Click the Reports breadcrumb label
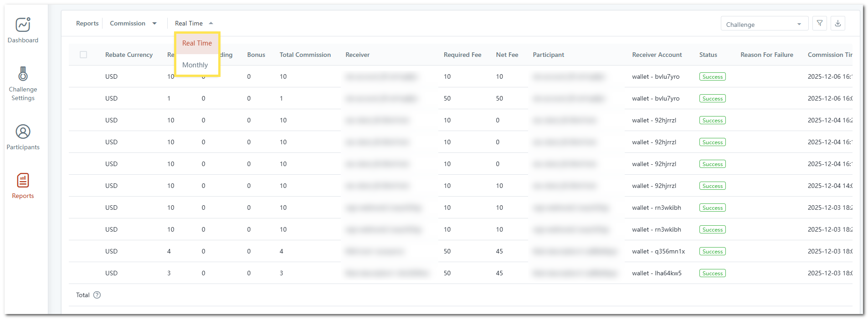This screenshot has width=868, height=319. coord(87,23)
